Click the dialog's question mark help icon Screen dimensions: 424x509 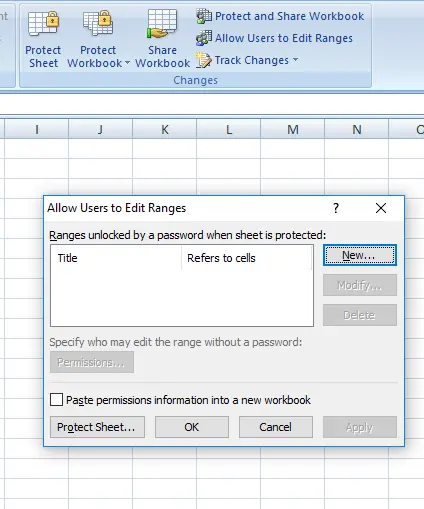tap(336, 208)
